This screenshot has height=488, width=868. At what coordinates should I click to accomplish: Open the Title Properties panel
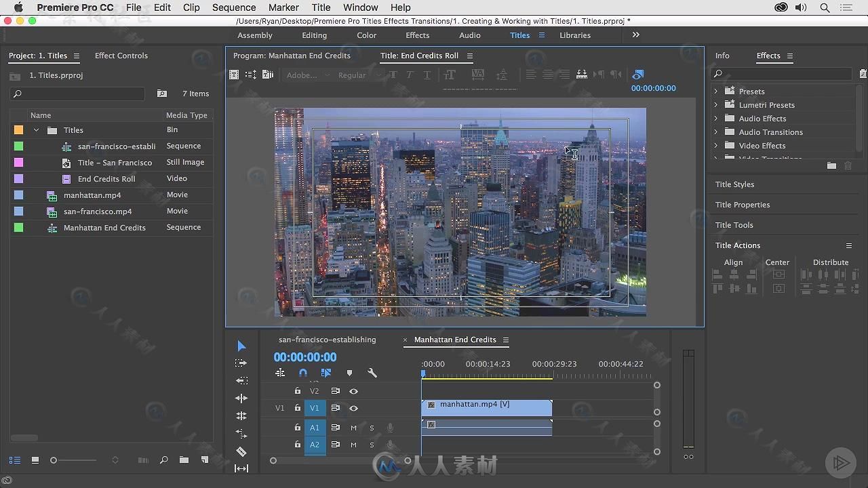pyautogui.click(x=743, y=205)
